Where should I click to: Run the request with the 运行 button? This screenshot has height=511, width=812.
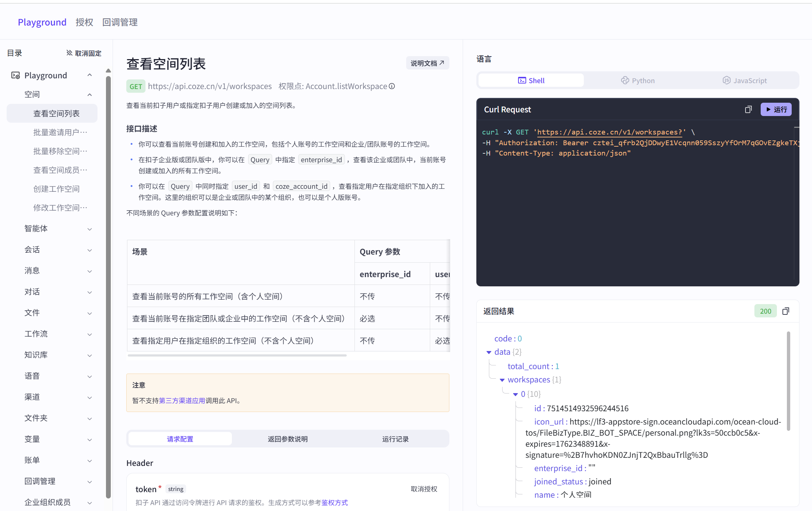click(776, 109)
